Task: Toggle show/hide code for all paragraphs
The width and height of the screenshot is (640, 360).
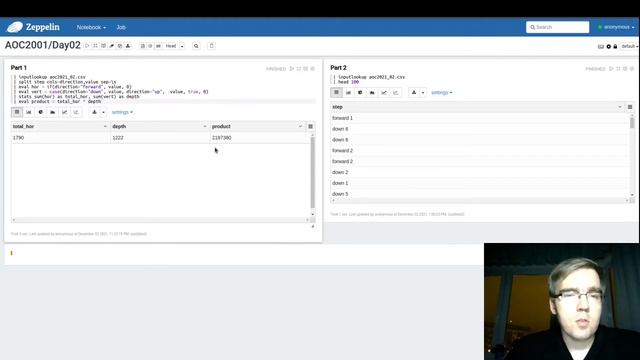Action: click(x=95, y=46)
